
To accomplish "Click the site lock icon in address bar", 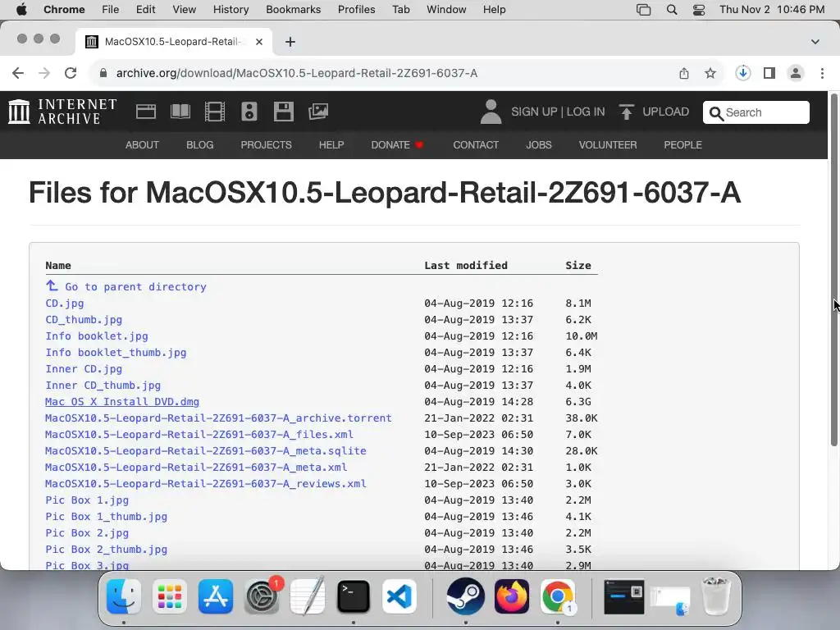I will coord(103,73).
